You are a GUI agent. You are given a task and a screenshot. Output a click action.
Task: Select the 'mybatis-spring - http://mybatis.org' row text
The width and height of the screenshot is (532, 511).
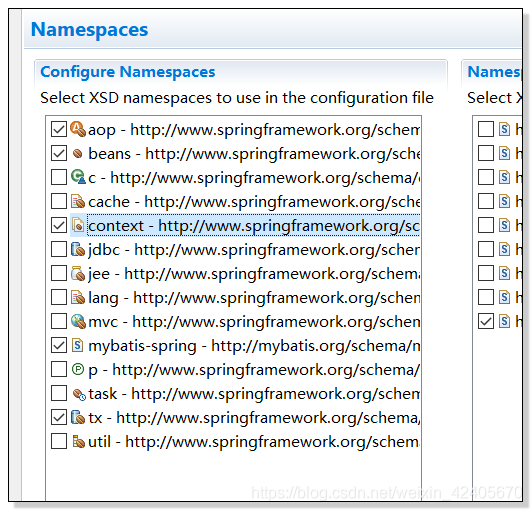(x=254, y=346)
